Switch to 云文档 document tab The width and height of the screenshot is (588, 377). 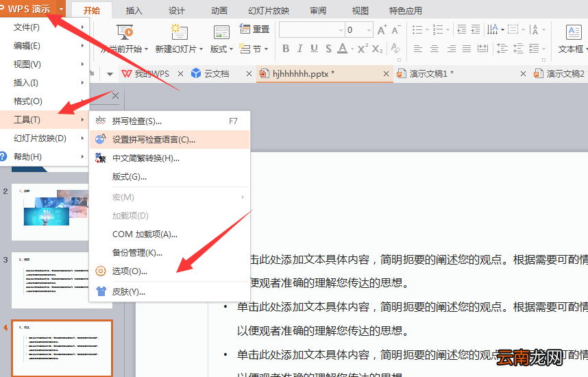(x=217, y=74)
